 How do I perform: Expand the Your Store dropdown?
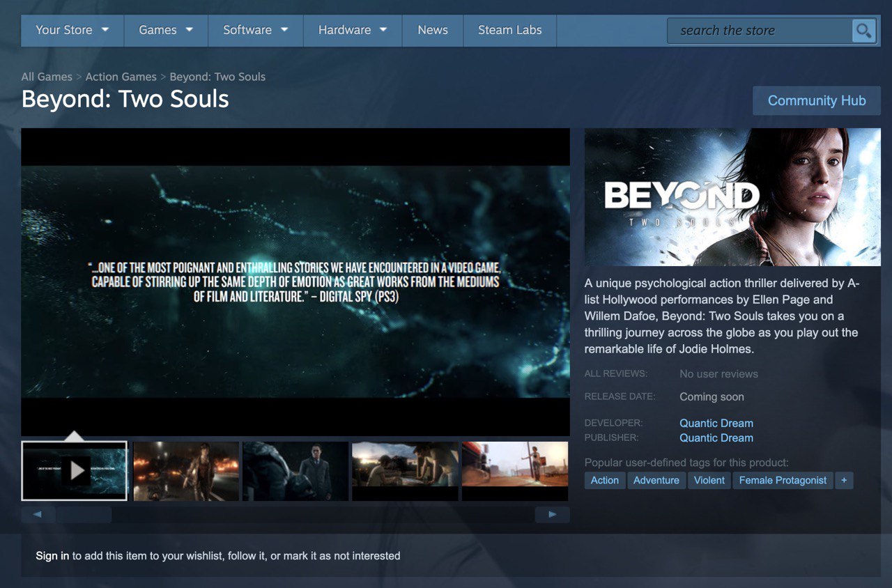coord(72,30)
